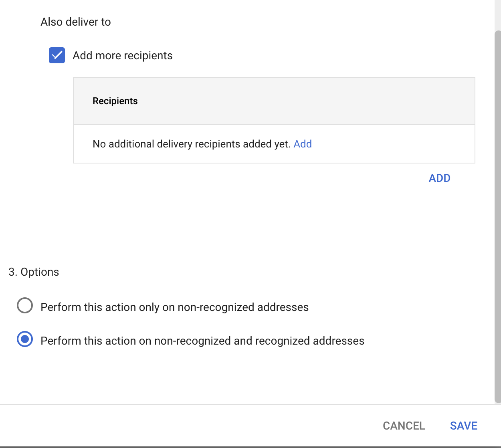Click the blue filled dot of the selected radio
The image size is (501, 448).
point(25,339)
